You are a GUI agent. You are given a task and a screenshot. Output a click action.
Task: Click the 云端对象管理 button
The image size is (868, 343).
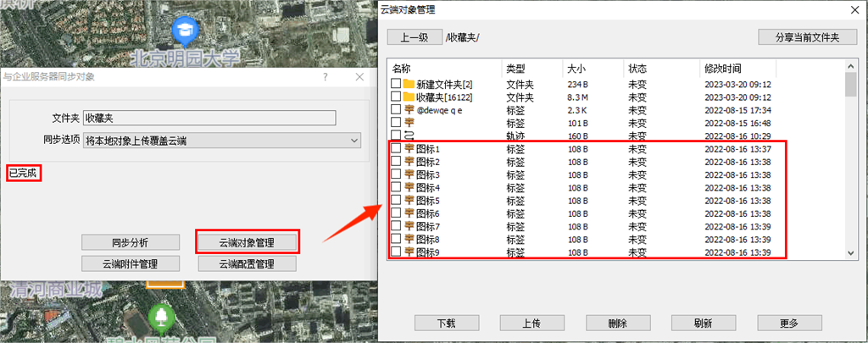pyautogui.click(x=247, y=242)
